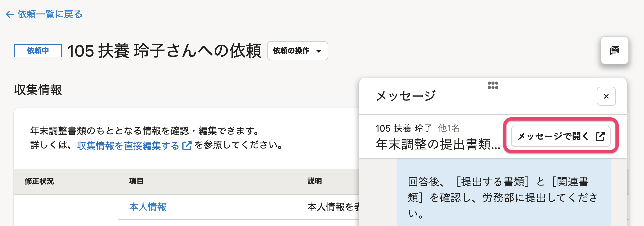Open the 依頼の操作 dropdown menu
The height and width of the screenshot is (226, 644).
click(x=297, y=51)
